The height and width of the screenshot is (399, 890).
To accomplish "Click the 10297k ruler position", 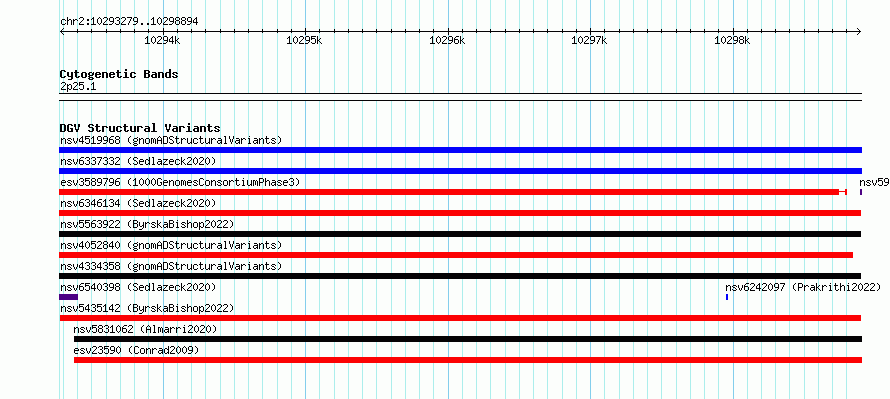I will pos(589,40).
